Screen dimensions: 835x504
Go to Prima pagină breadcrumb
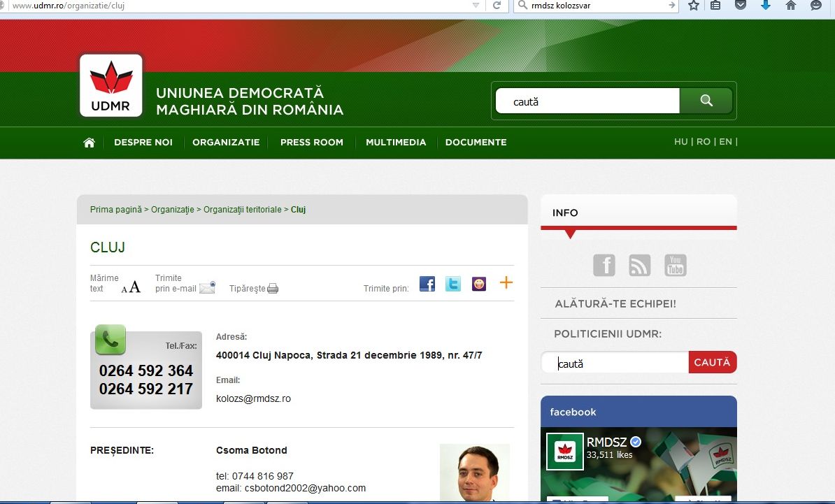point(116,210)
